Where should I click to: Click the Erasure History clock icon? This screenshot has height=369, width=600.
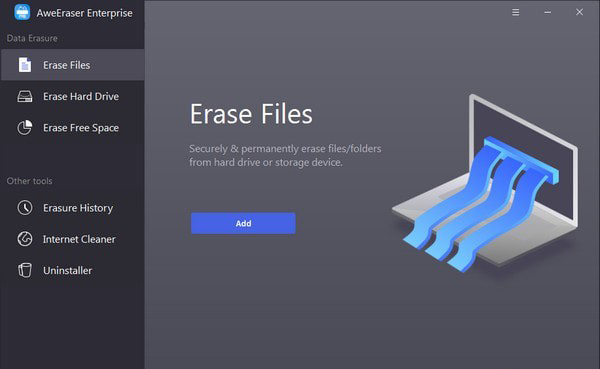click(25, 208)
